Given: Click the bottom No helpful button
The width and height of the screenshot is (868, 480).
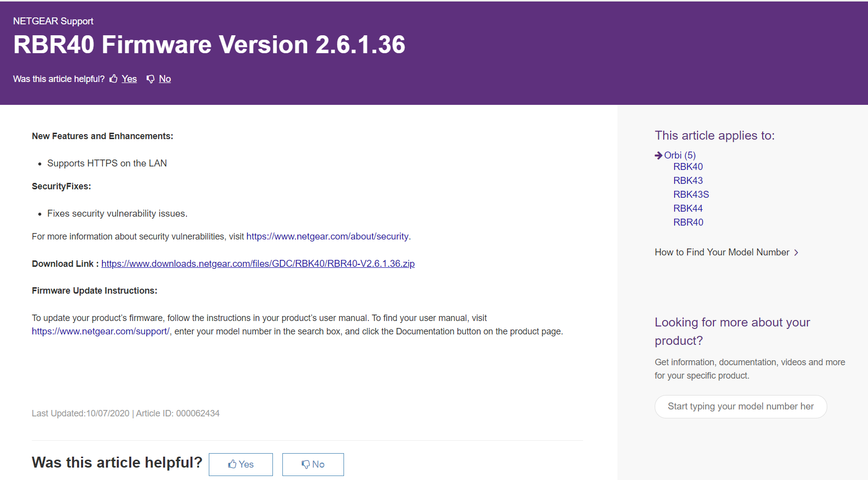Looking at the screenshot, I should pyautogui.click(x=313, y=465).
